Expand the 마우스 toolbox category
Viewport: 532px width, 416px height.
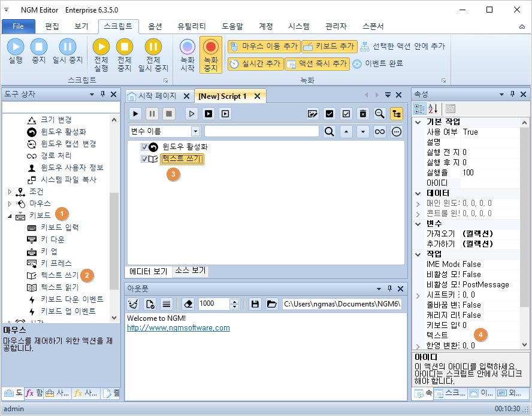pos(10,204)
